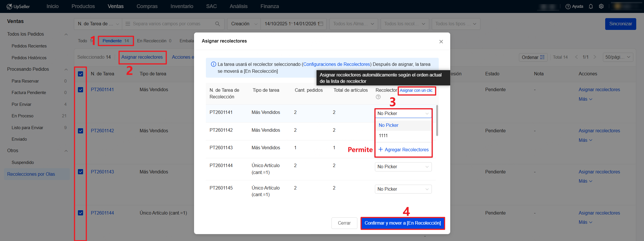Open the Inventario menu
The height and width of the screenshot is (241, 644).
tap(182, 6)
